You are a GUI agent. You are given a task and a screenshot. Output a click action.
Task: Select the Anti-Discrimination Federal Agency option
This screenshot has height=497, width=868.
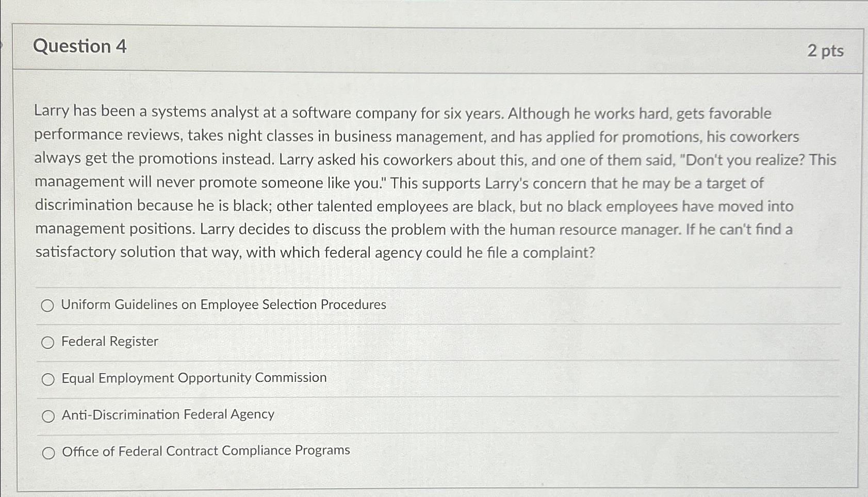(49, 415)
